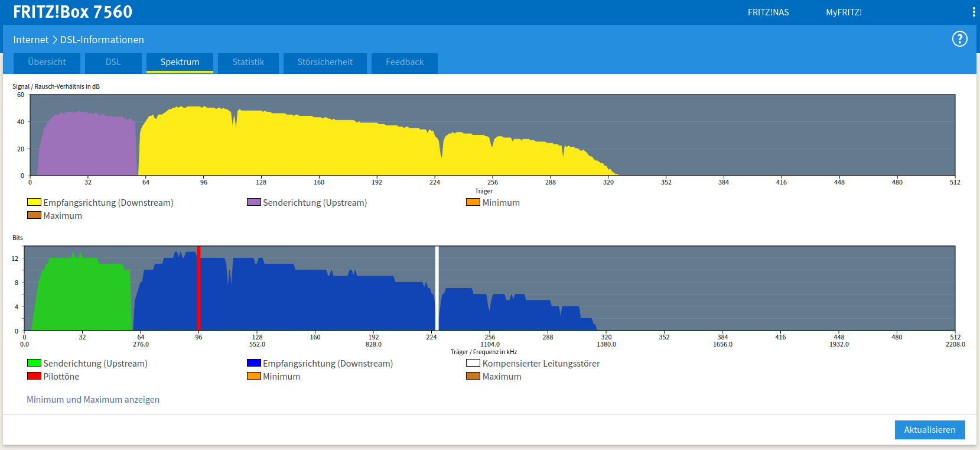Click the green Upstream legend swatch
Image resolution: width=980 pixels, height=450 pixels.
[34, 363]
